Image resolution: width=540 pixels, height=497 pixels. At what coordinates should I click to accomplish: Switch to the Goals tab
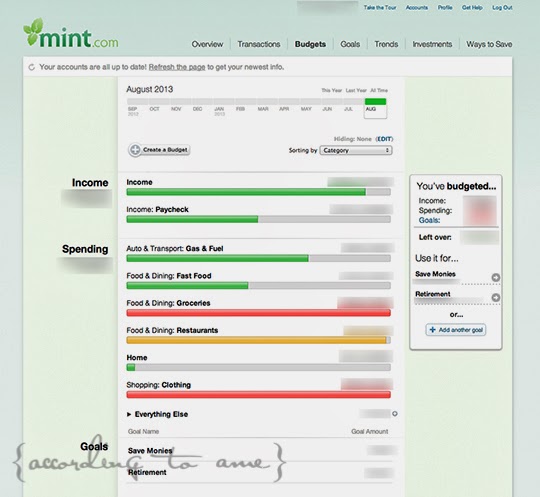tap(350, 44)
